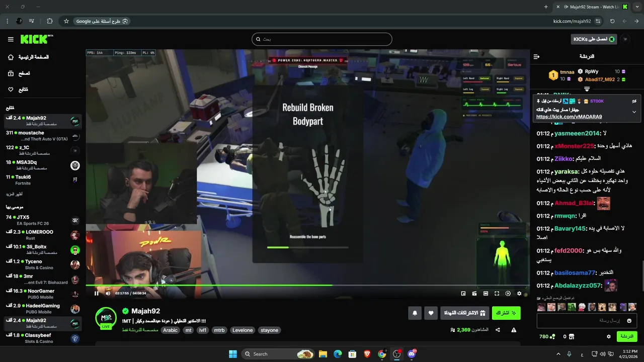This screenshot has height=362, width=644.
Task: Report the stream via warning icon
Action: [514, 330]
